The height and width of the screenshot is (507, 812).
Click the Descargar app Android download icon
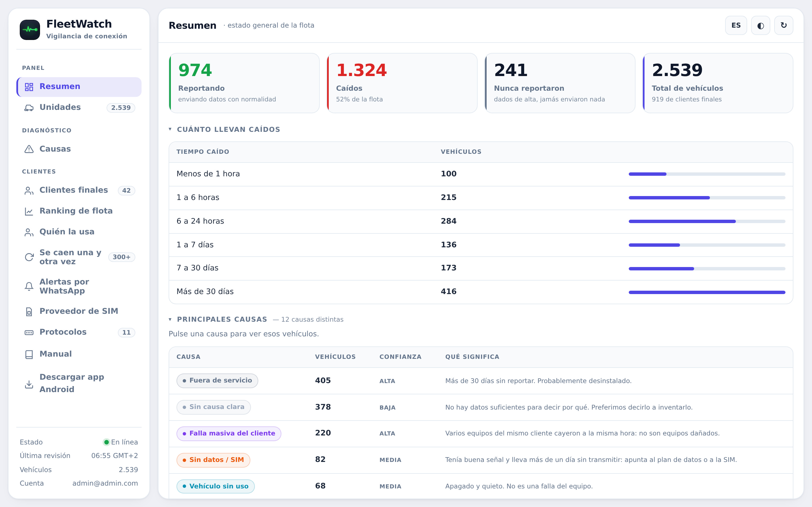(29, 384)
